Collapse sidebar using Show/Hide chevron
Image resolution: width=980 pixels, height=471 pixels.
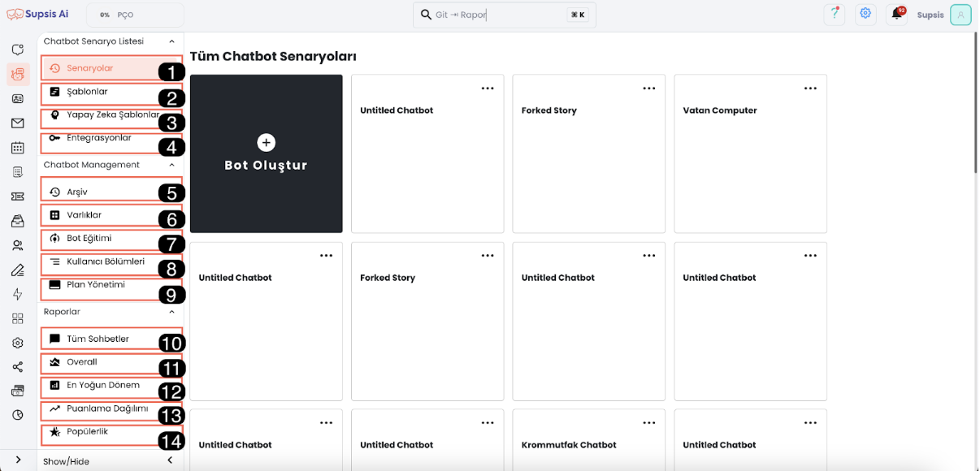point(170,460)
